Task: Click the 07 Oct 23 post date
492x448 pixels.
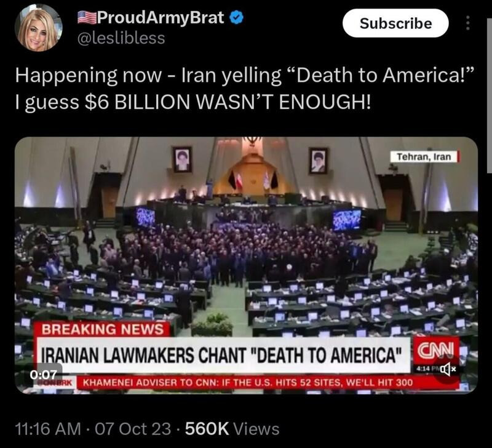Action: [x=133, y=429]
